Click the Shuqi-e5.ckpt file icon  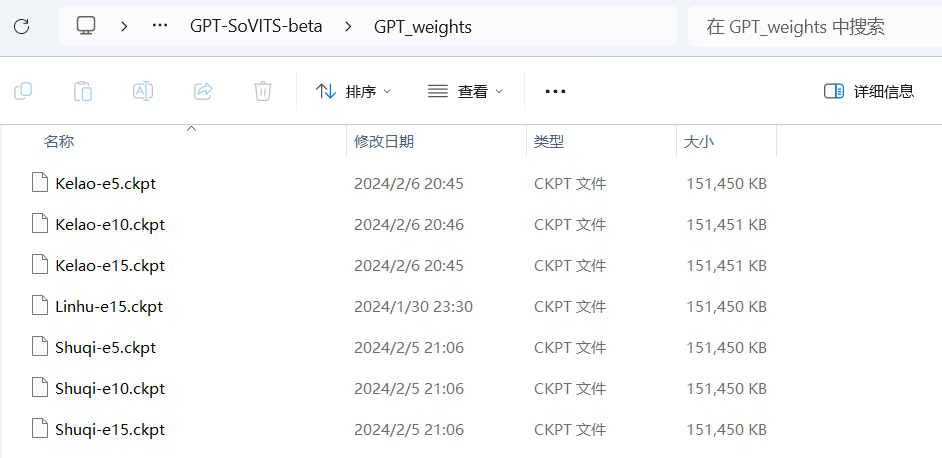(40, 347)
